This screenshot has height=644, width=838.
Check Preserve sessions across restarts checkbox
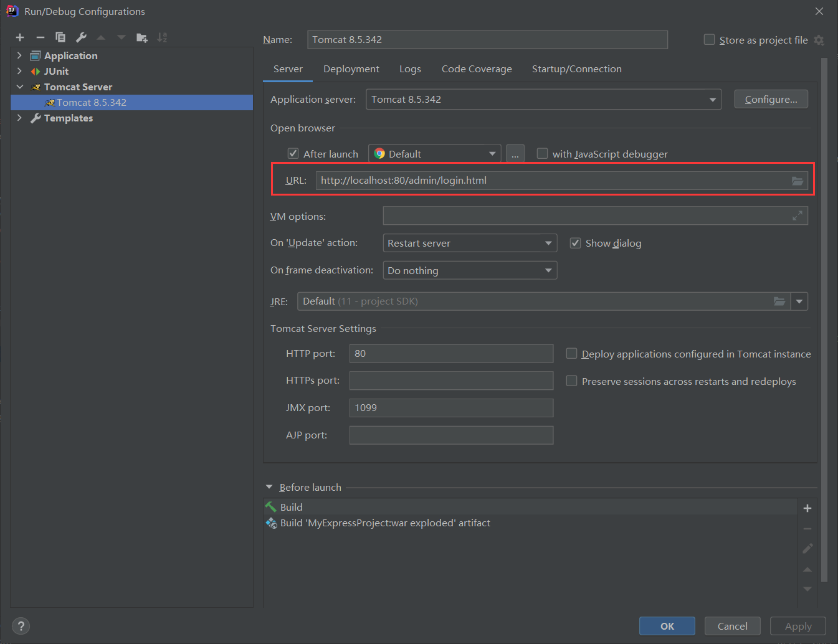point(571,381)
